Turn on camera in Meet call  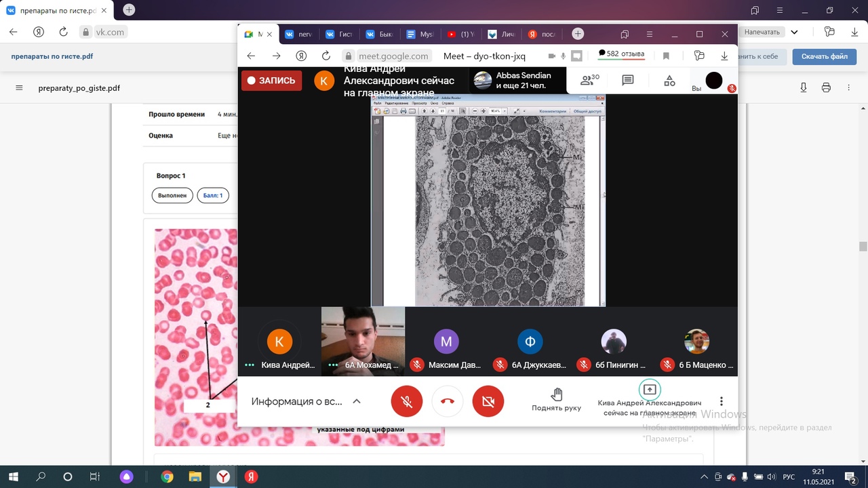pos(488,401)
